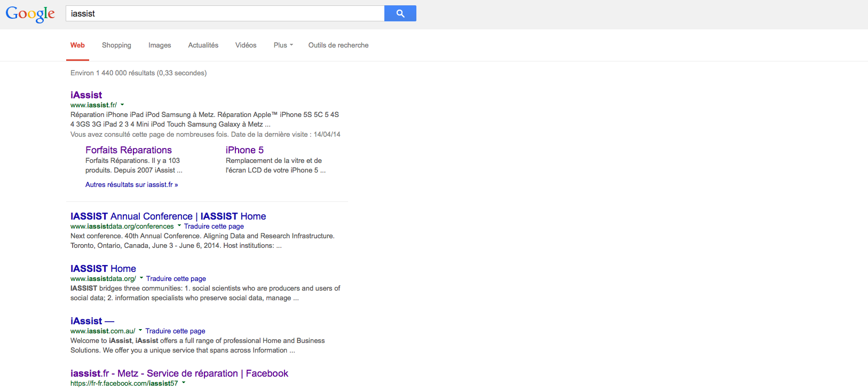Image resolution: width=868 pixels, height=390 pixels.
Task: Expand the Plus dropdown menu
Action: tap(283, 45)
